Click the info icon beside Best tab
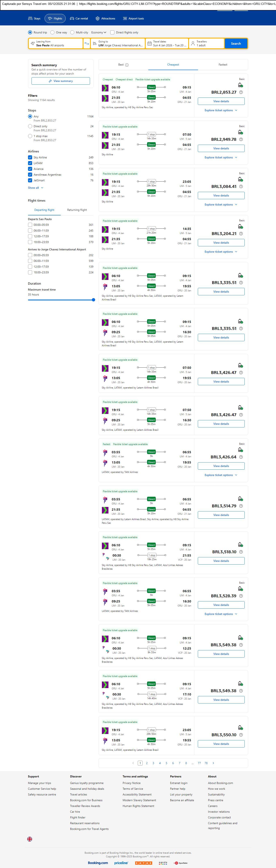Image resolution: width=276 pixels, height=868 pixels. click(127, 65)
